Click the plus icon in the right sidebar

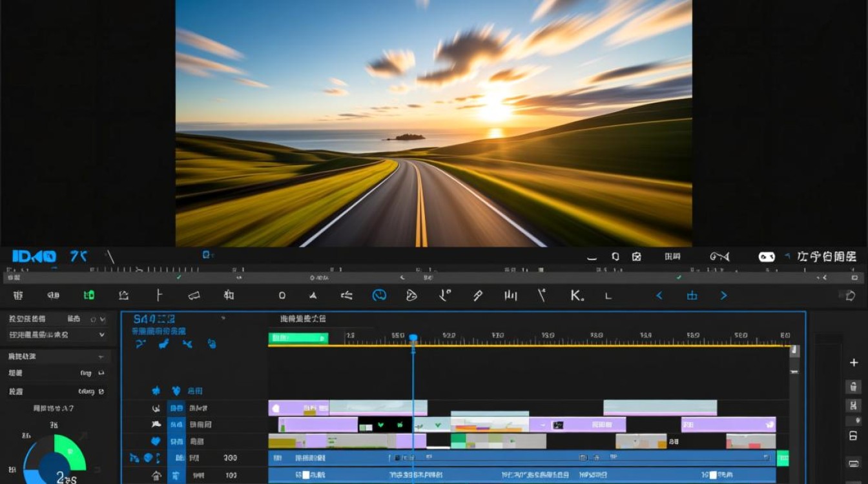[x=853, y=363]
